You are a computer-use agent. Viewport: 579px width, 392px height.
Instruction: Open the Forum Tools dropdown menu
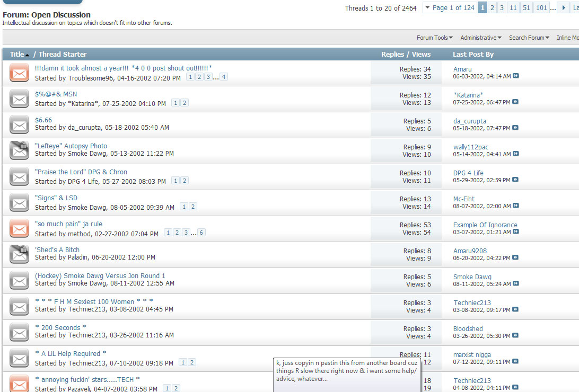434,38
